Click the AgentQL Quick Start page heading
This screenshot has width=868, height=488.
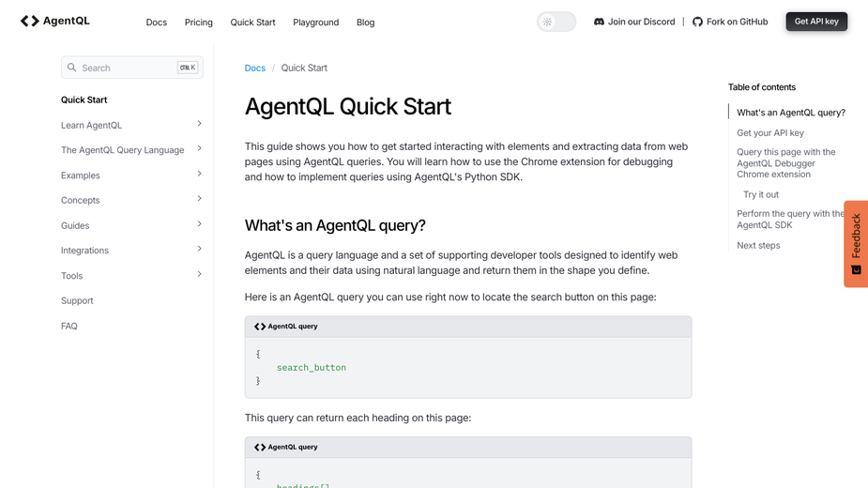point(347,106)
